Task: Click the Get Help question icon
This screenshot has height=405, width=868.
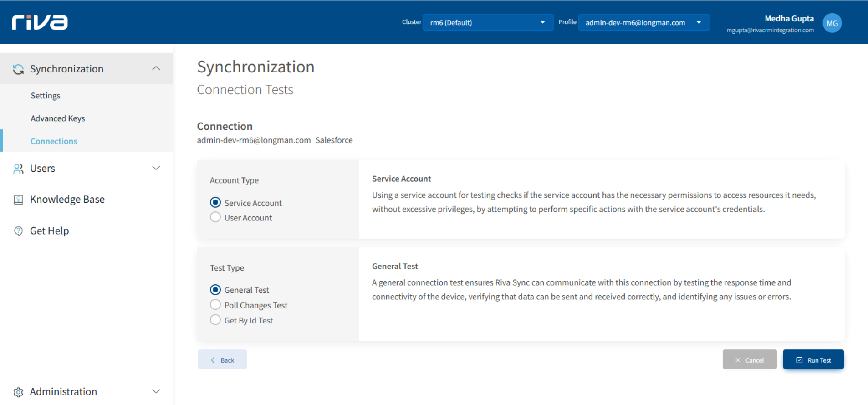Action: (x=18, y=231)
